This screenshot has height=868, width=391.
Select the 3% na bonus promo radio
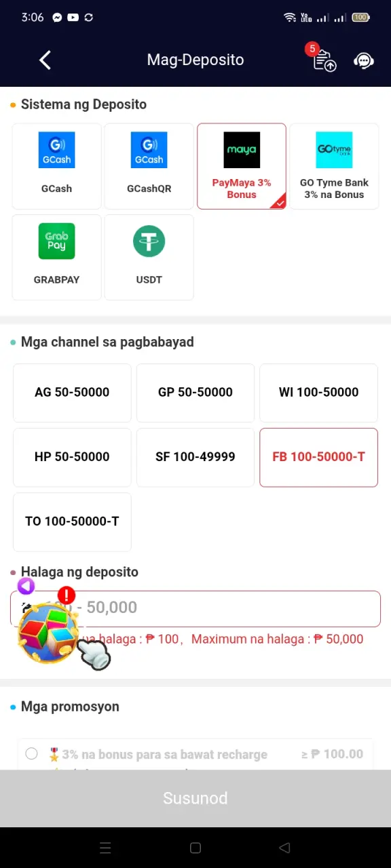[31, 753]
